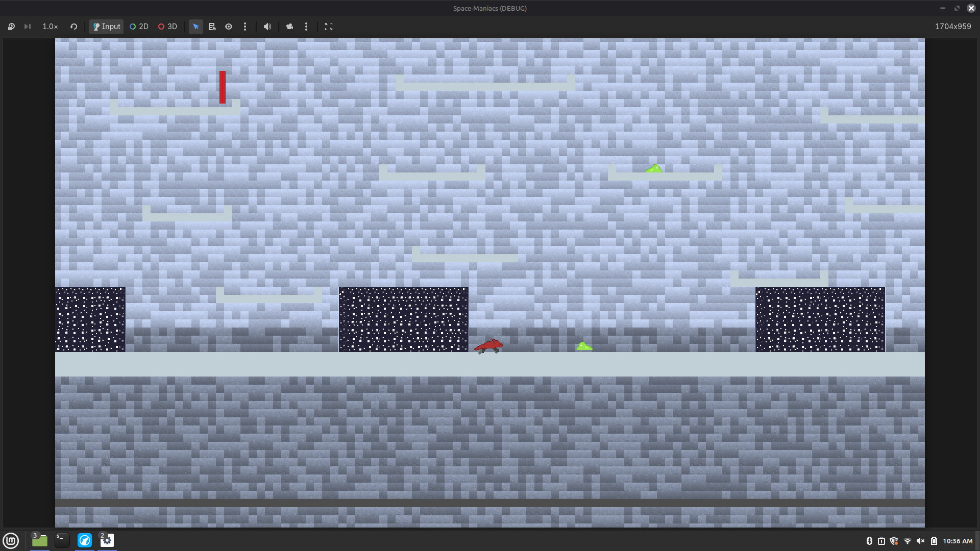Click the suspend/pause game icon
980x551 pixels.
pyautogui.click(x=11, y=27)
